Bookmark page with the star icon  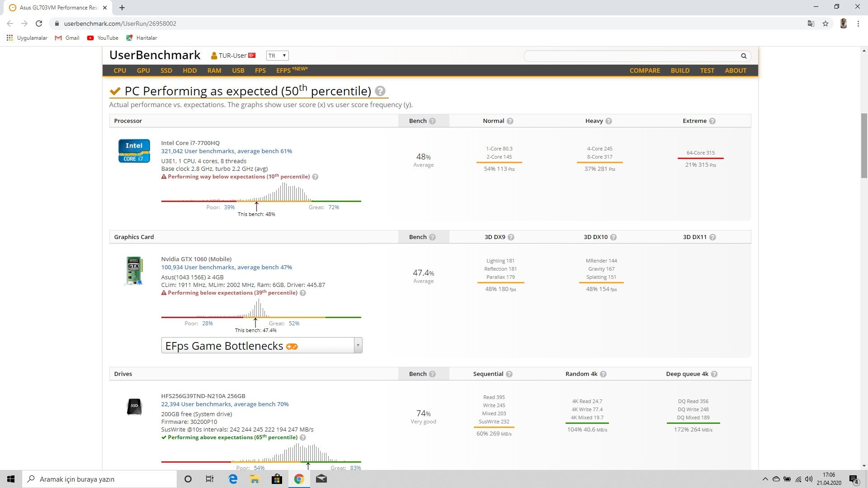tap(826, 23)
